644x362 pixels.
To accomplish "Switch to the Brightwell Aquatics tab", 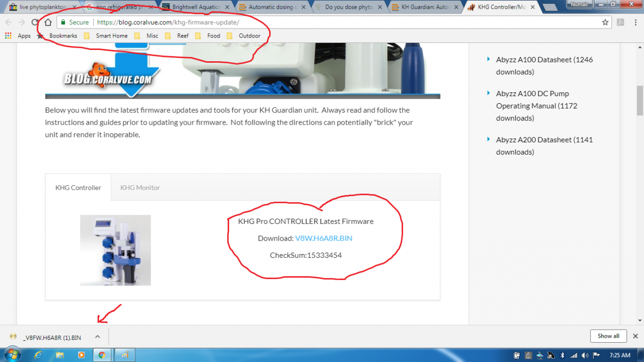I will (x=195, y=8).
